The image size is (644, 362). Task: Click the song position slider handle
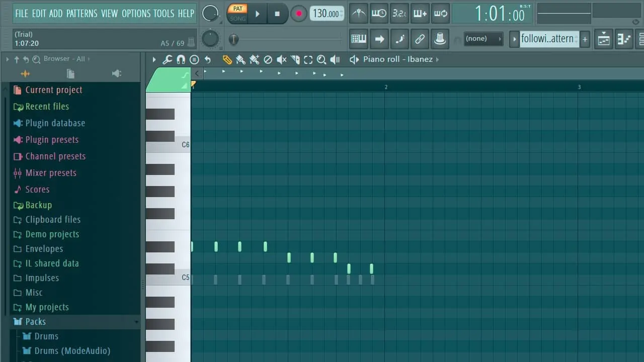coord(233,39)
